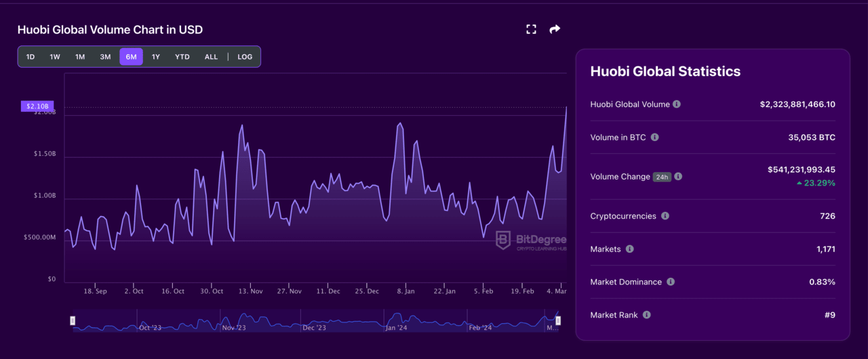868x359 pixels.
Task: Choose the 1M time range
Action: 80,57
